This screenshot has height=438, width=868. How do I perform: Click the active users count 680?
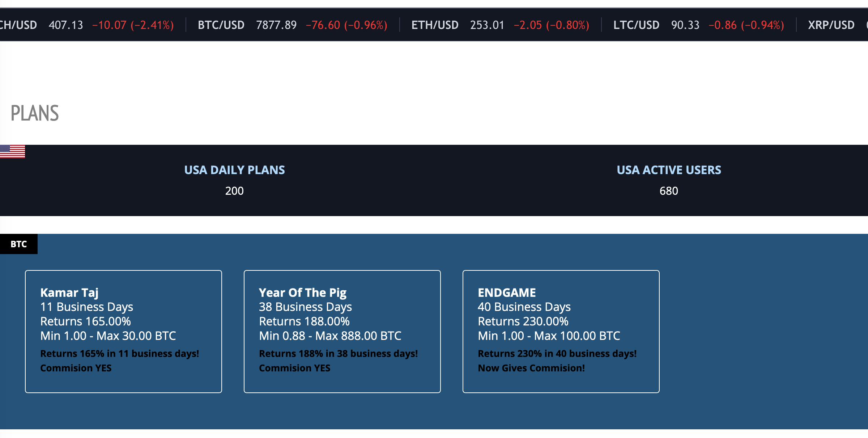tap(669, 191)
